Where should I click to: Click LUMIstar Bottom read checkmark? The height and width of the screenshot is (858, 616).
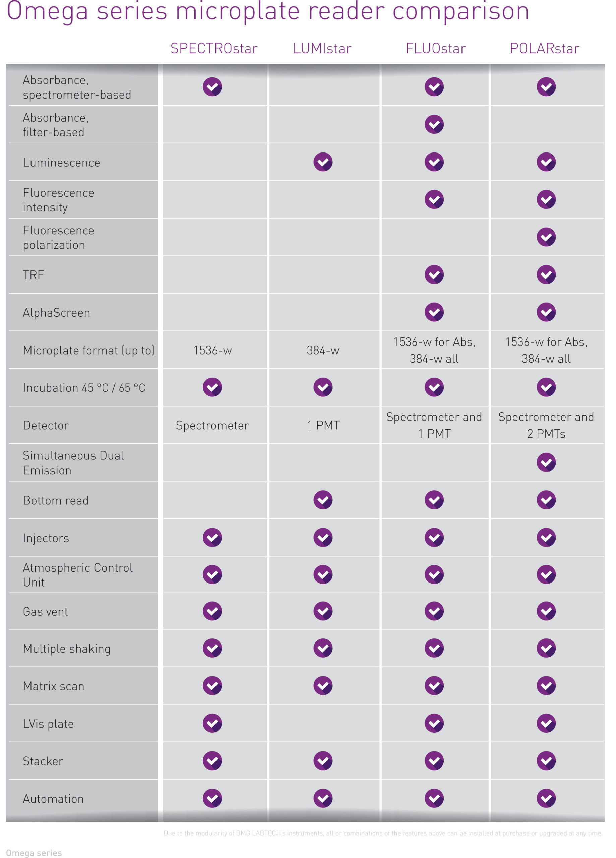(323, 500)
